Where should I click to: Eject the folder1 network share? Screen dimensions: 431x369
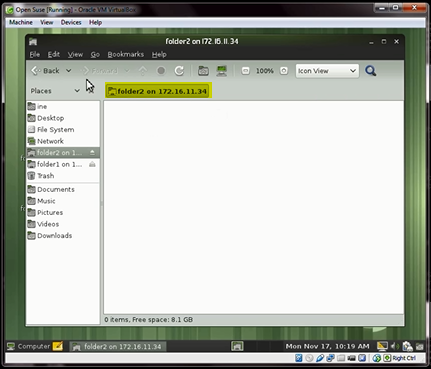[x=92, y=164]
